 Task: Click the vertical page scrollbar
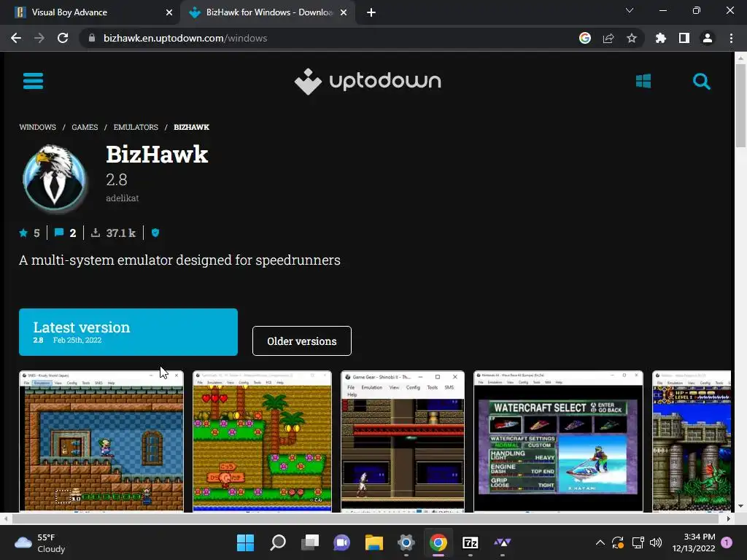[740, 105]
